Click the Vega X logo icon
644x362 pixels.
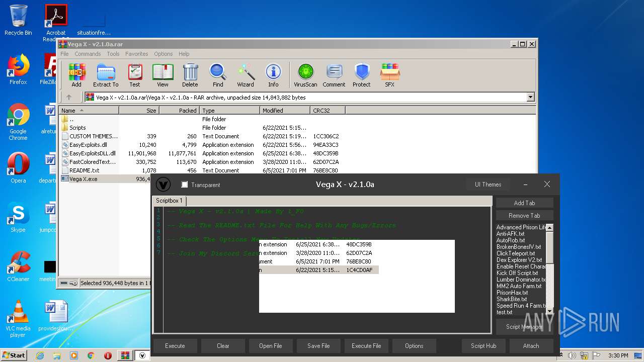click(163, 185)
